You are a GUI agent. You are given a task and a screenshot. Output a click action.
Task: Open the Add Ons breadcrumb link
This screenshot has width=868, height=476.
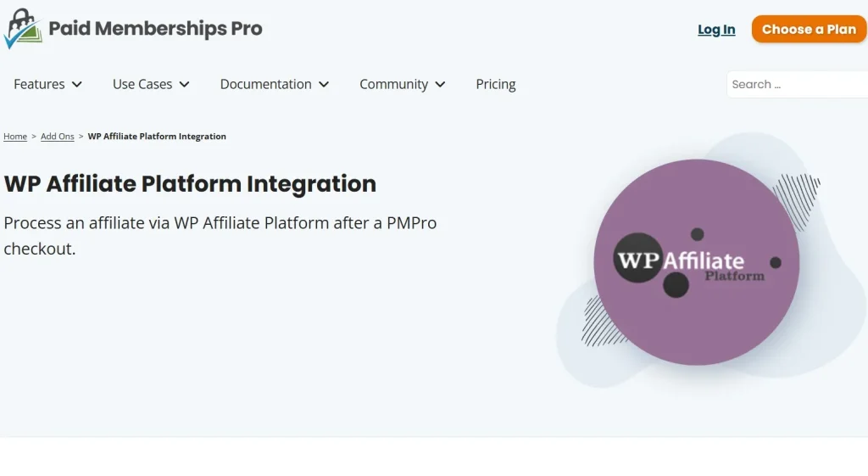click(58, 137)
